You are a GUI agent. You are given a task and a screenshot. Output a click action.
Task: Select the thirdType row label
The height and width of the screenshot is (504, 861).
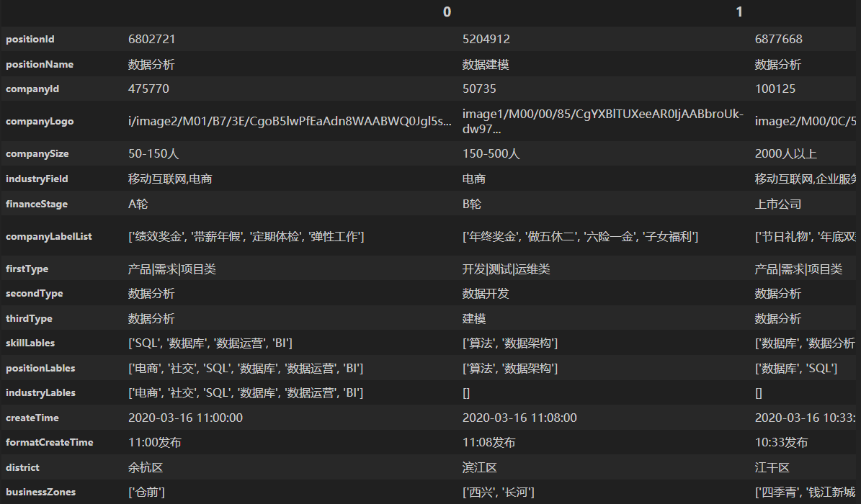point(29,318)
